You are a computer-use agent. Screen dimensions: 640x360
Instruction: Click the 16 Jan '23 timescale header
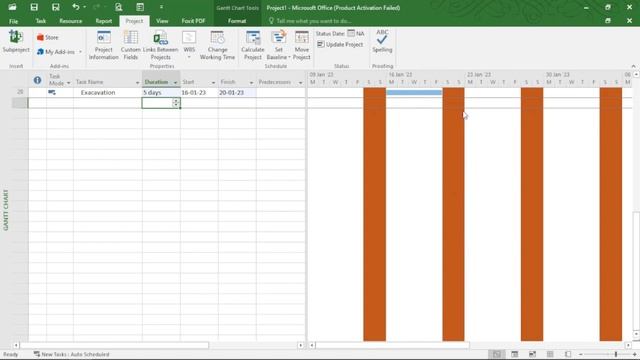click(x=400, y=75)
